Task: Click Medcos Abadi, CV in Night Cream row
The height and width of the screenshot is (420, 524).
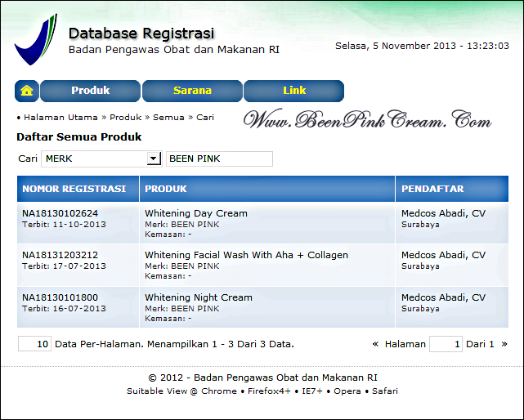Action: tap(443, 297)
